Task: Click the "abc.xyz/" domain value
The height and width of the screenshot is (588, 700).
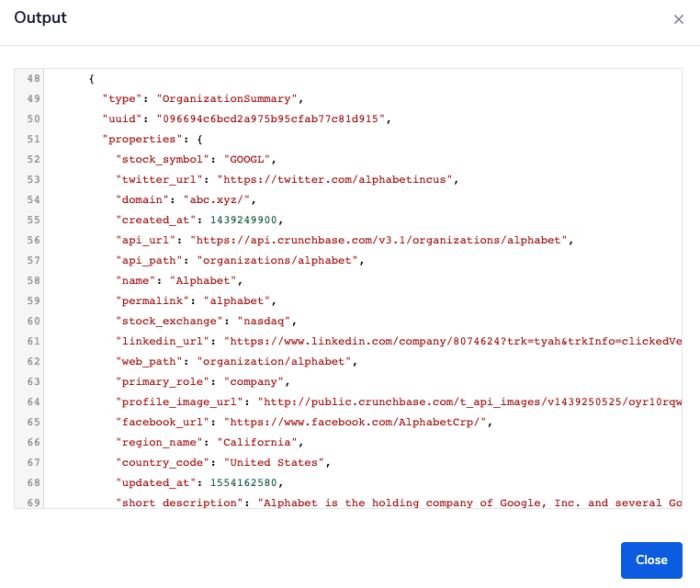Action: point(220,200)
